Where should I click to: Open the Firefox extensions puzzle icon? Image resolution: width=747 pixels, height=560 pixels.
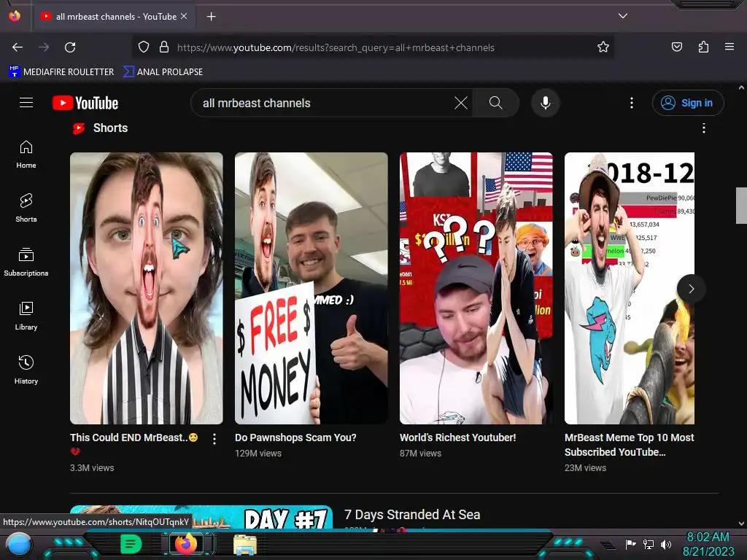coord(703,47)
